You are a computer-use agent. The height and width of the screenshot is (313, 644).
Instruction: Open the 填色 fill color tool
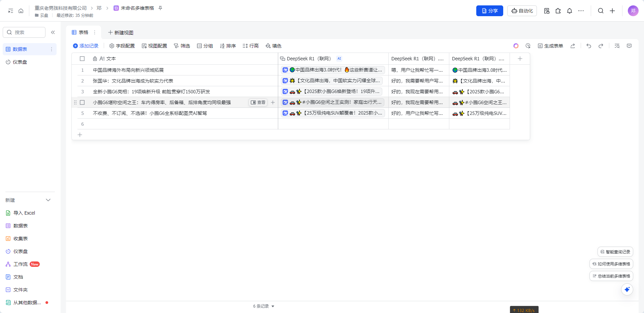(x=273, y=46)
